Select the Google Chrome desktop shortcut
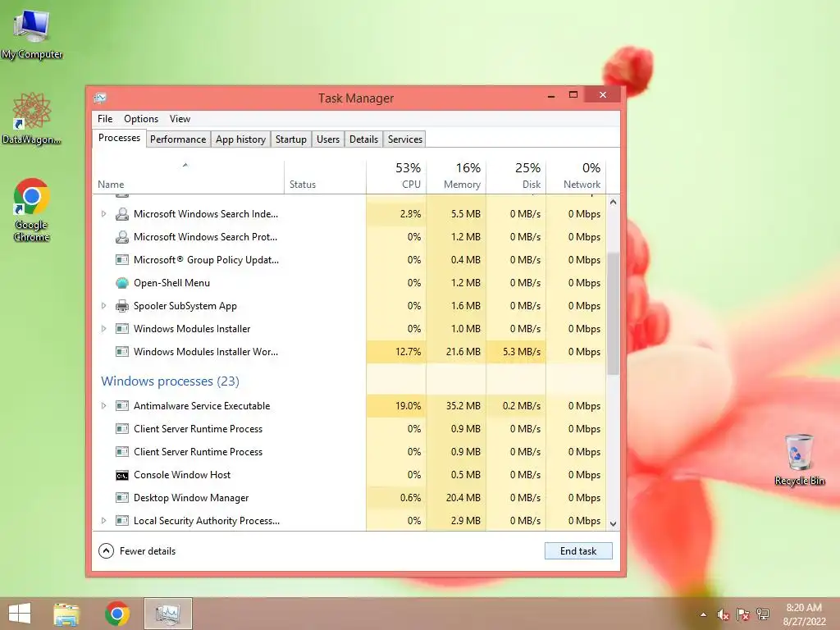 coord(32,209)
